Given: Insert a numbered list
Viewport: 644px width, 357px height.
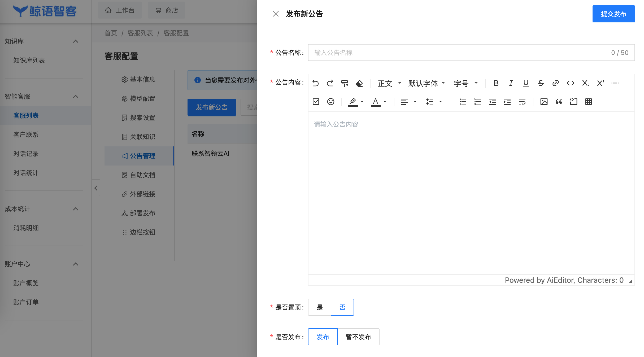Looking at the screenshot, I should point(478,102).
